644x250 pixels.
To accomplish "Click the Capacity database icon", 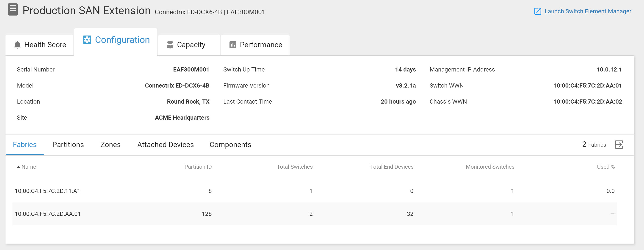I will click(x=170, y=45).
